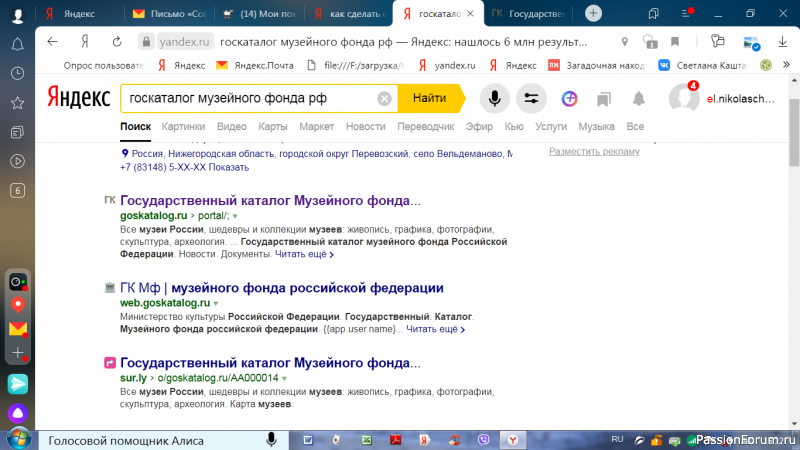Open the Яндекс.Почта bookmark
Image resolution: width=800 pixels, height=450 pixels.
[x=255, y=65]
